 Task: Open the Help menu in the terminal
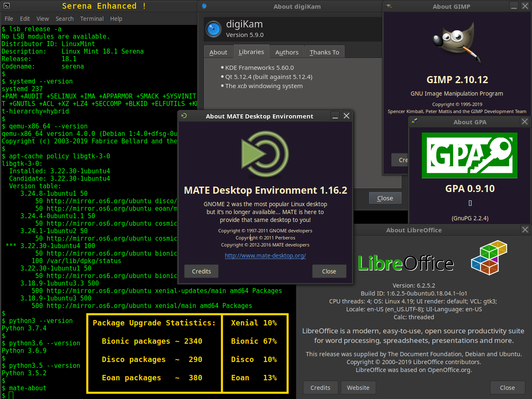click(116, 19)
